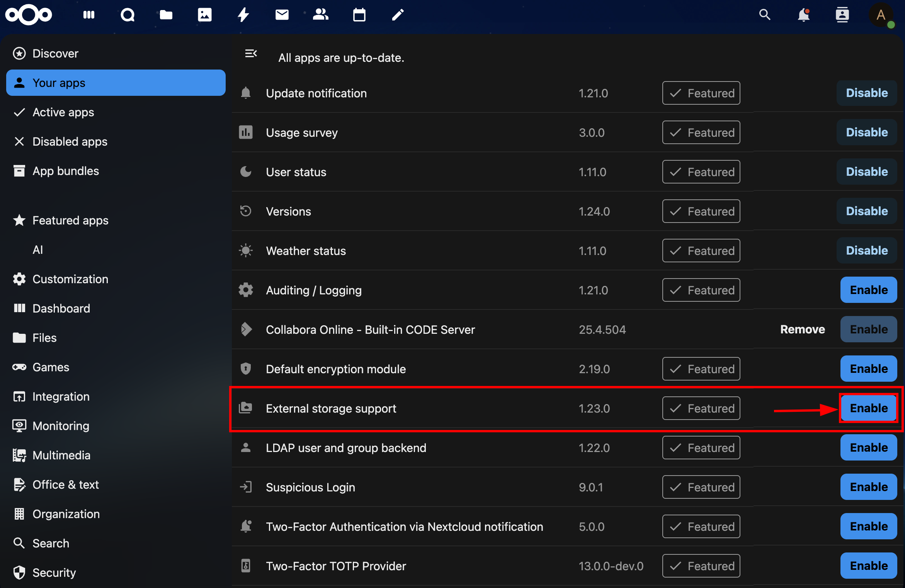The height and width of the screenshot is (588, 905).
Task: Show Active apps category
Action: click(x=116, y=112)
